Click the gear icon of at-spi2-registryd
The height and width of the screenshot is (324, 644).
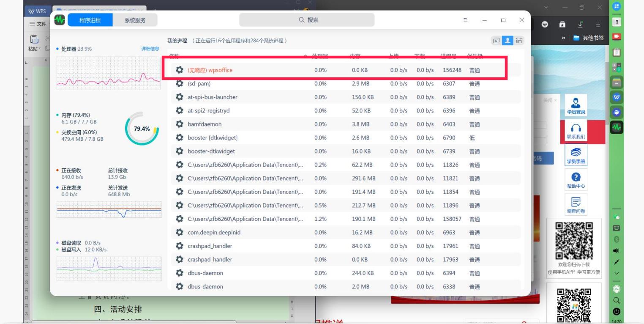tap(179, 111)
